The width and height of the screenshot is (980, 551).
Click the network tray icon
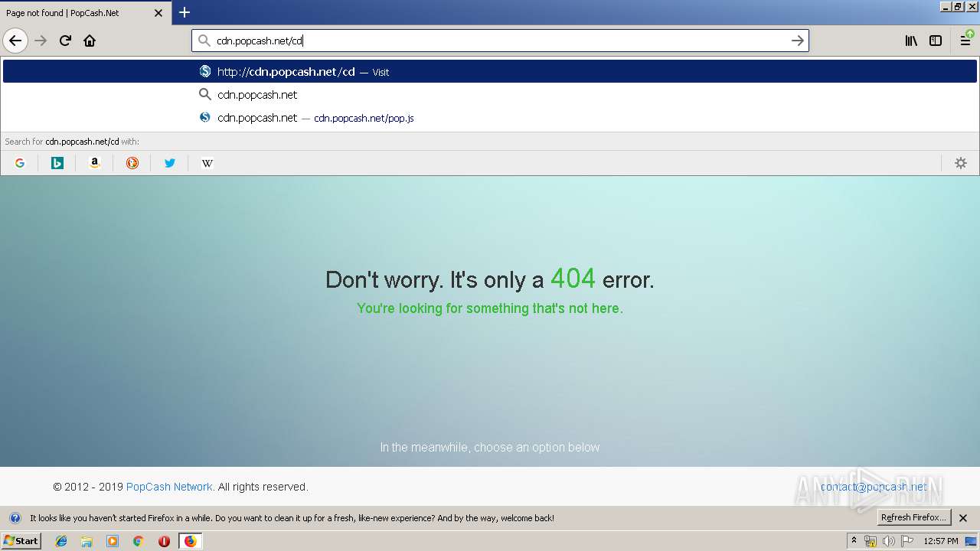tap(871, 541)
